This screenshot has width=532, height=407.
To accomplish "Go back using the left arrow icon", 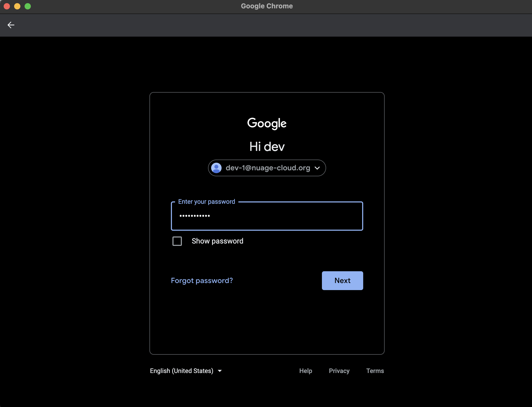I will (x=11, y=25).
